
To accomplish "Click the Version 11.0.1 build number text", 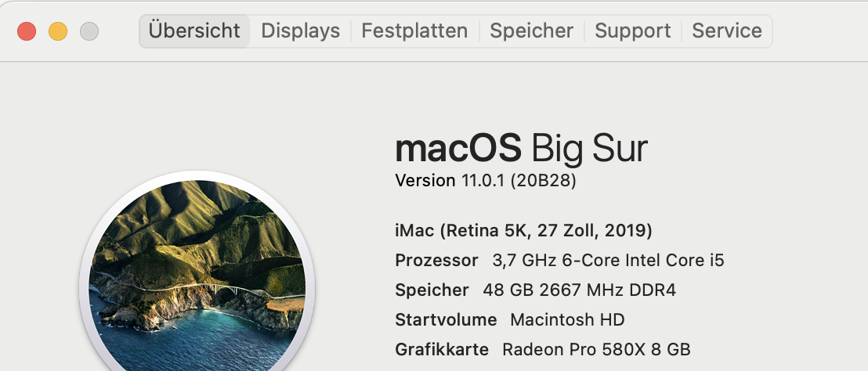I will 486,181.
